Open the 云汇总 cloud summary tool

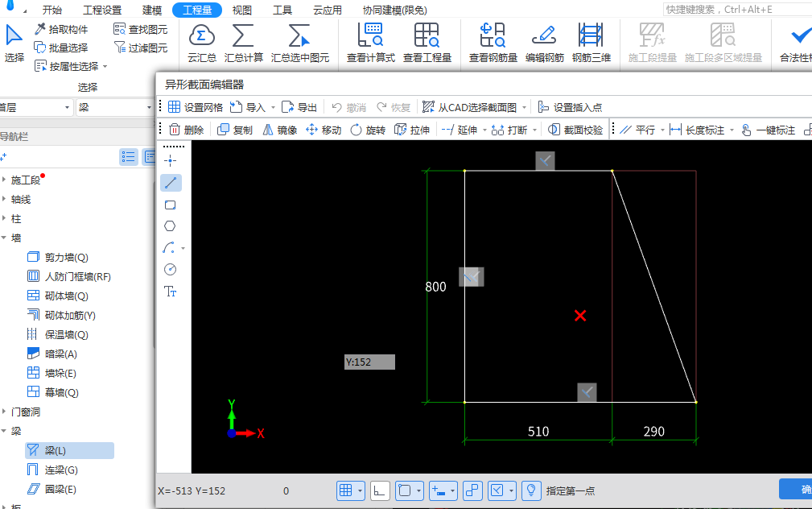[201, 43]
